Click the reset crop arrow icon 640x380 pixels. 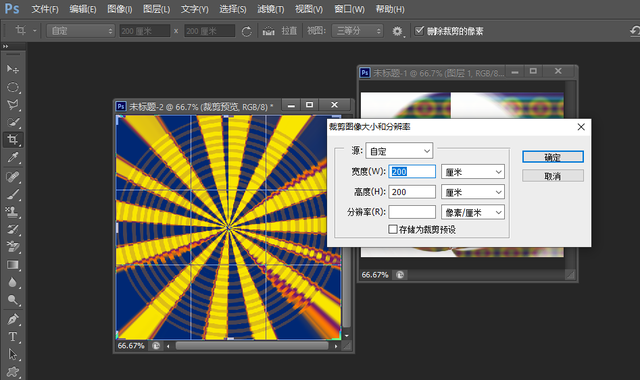(634, 31)
